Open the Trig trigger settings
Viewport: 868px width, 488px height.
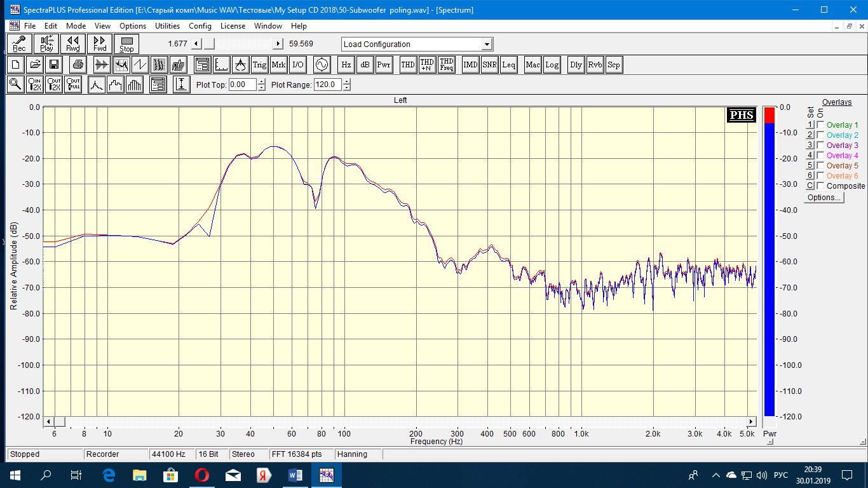tap(259, 64)
